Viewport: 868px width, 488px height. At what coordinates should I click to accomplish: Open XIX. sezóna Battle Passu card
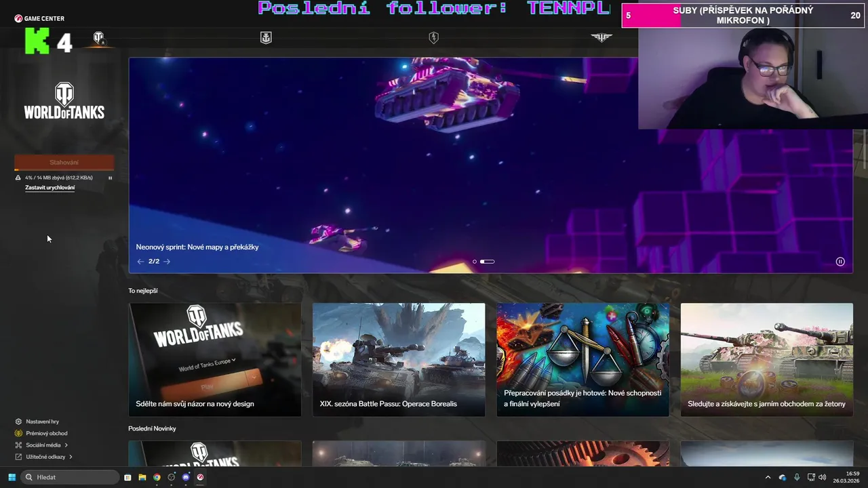pyautogui.click(x=399, y=359)
